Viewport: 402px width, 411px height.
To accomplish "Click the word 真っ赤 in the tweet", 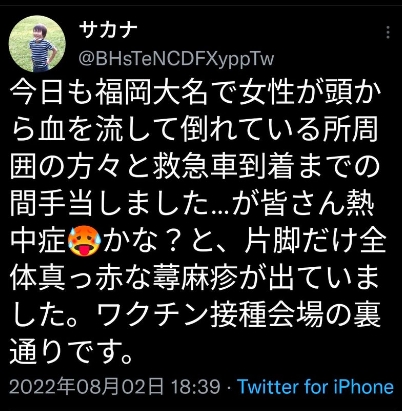I will pyautogui.click(x=80, y=278).
